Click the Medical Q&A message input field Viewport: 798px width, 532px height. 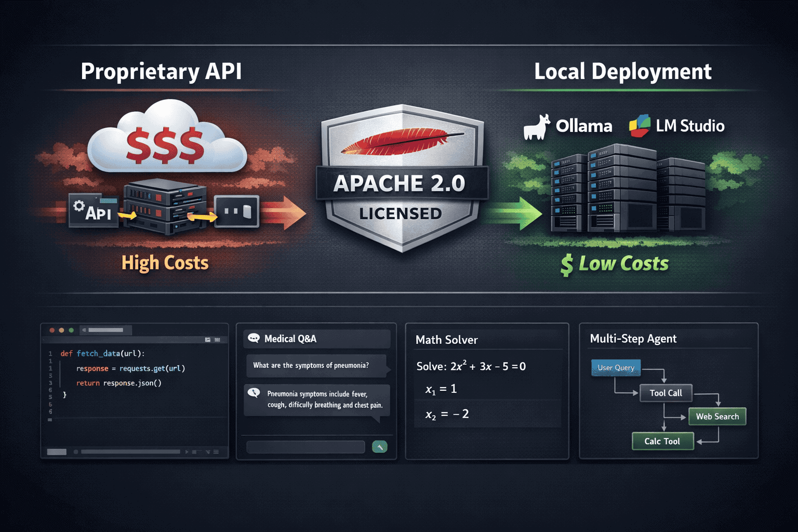305,447
